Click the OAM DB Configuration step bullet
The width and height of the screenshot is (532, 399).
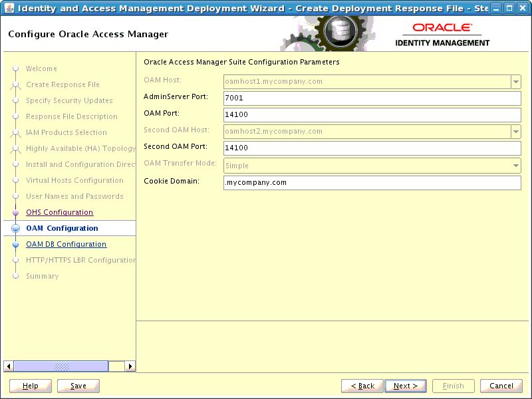coord(15,244)
